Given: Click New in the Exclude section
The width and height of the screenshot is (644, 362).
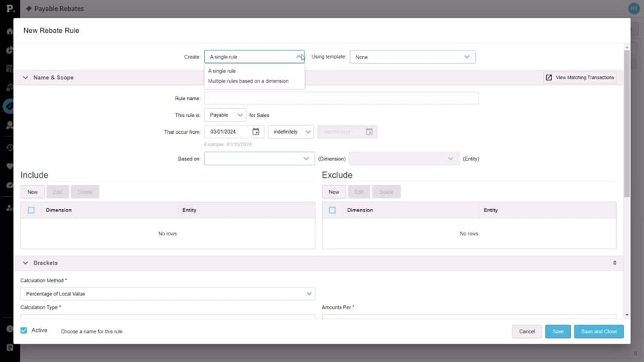Looking at the screenshot, I should point(334,192).
